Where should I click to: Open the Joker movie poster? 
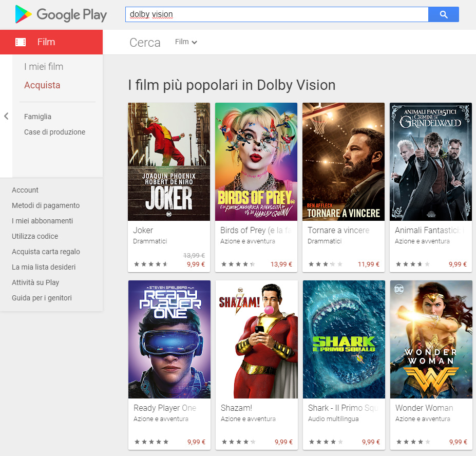click(169, 162)
